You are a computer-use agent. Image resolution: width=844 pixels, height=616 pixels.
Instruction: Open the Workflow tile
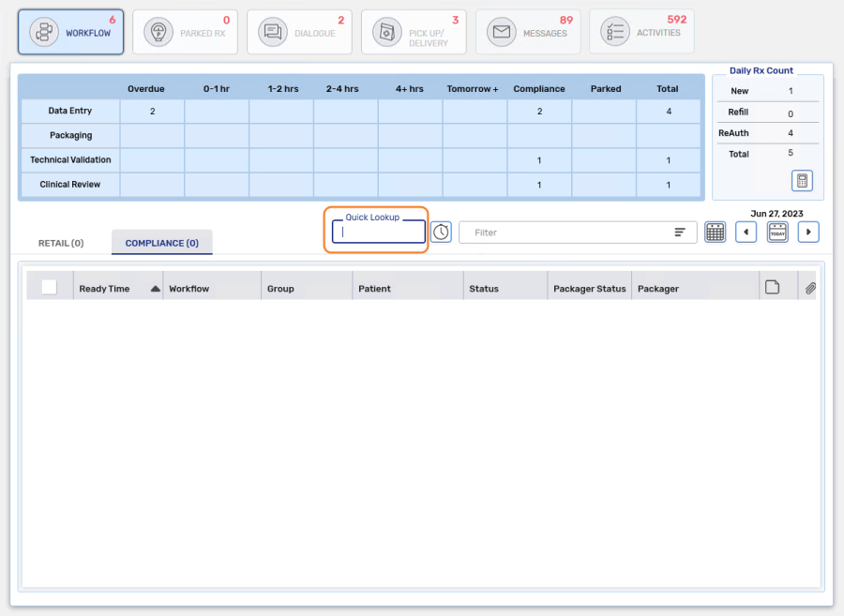[x=70, y=33]
